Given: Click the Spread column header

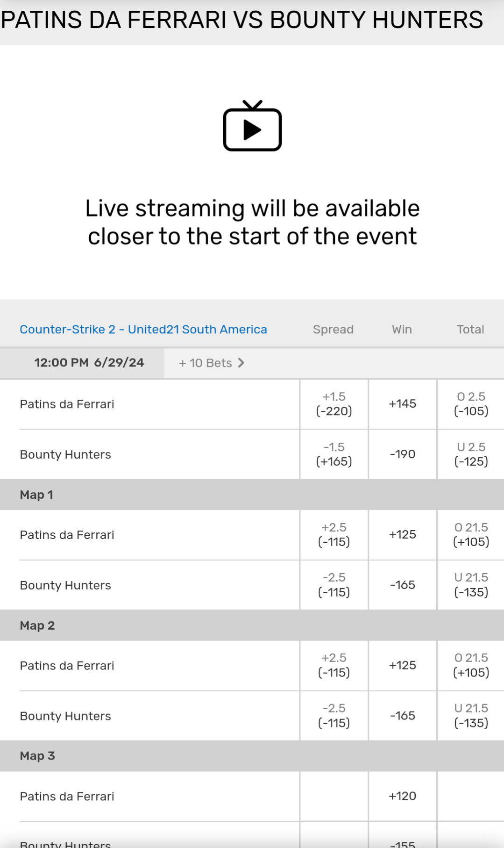Looking at the screenshot, I should coord(333,329).
